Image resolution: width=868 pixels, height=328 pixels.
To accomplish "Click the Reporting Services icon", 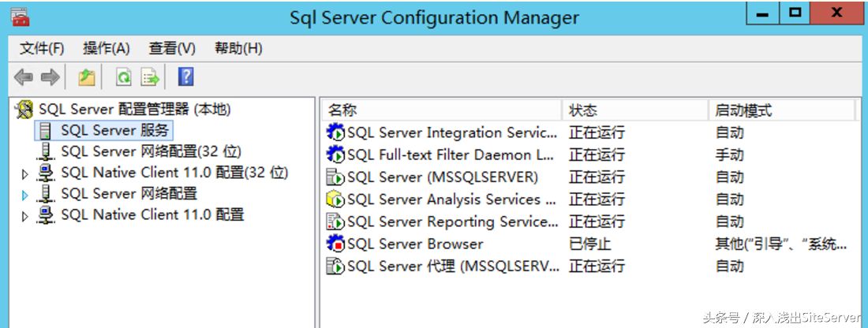I will coord(335,222).
